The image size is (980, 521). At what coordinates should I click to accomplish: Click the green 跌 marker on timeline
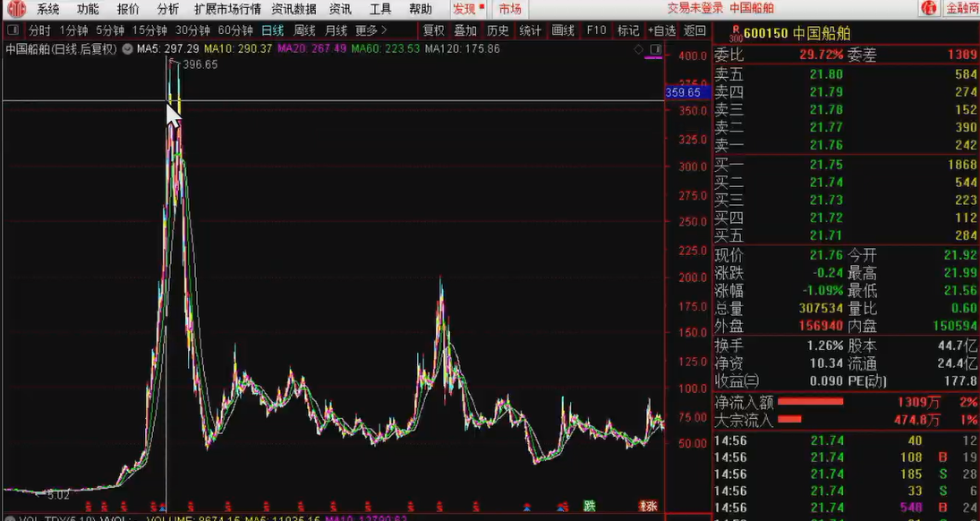tap(589, 507)
